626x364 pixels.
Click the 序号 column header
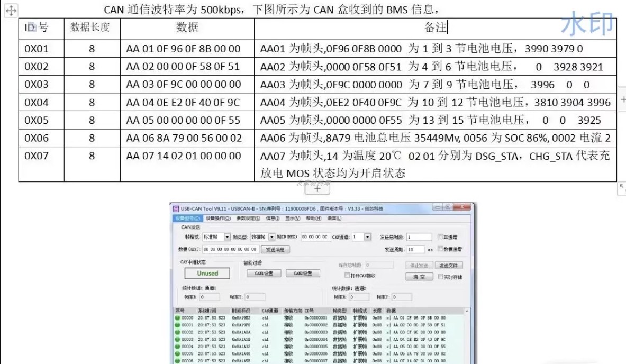click(180, 311)
